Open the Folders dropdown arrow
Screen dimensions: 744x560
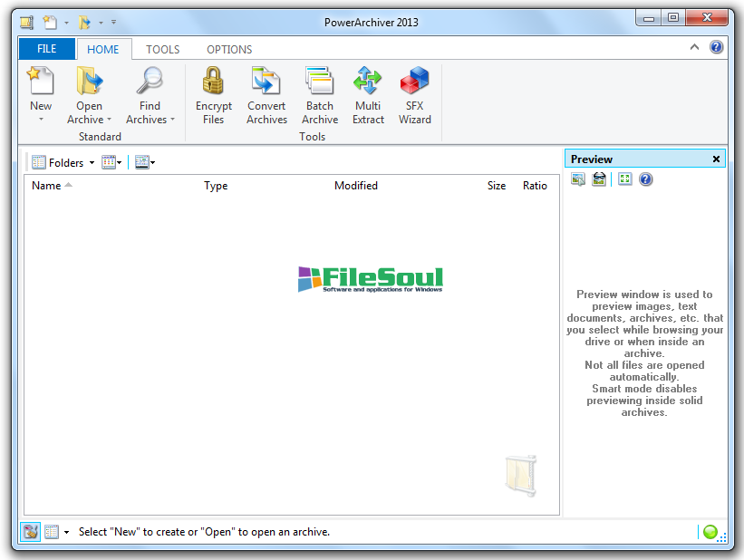[x=92, y=163]
